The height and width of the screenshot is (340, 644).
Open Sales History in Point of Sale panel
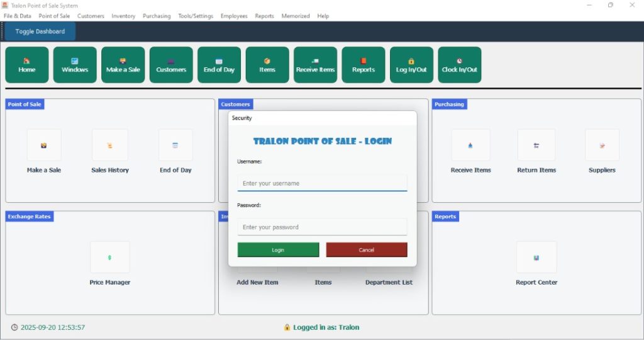point(110,145)
